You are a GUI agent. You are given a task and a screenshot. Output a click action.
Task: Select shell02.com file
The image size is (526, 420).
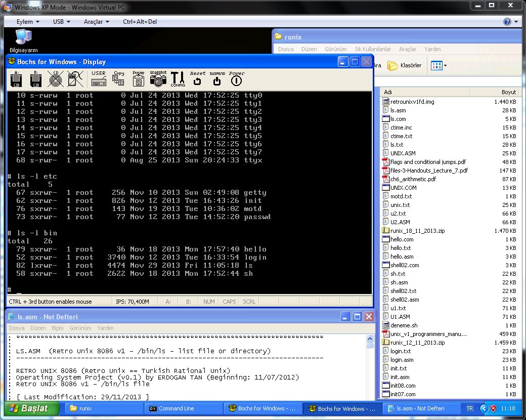click(x=401, y=265)
